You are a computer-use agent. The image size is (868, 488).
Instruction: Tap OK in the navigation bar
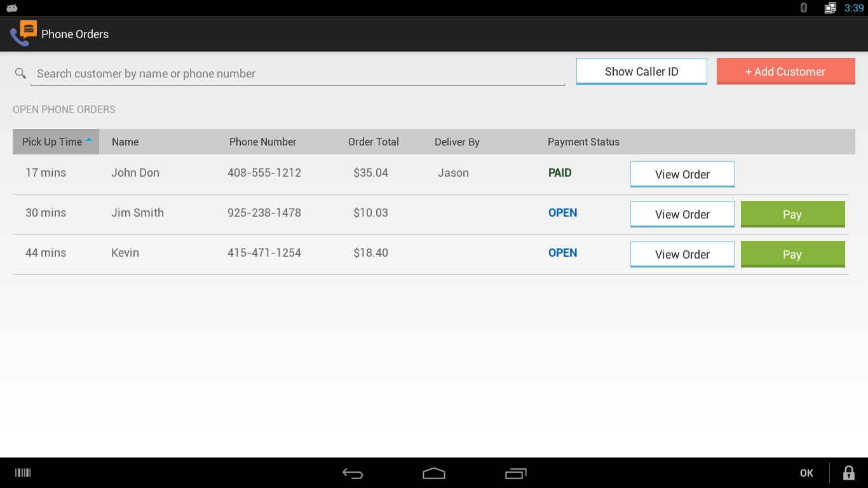tap(806, 473)
